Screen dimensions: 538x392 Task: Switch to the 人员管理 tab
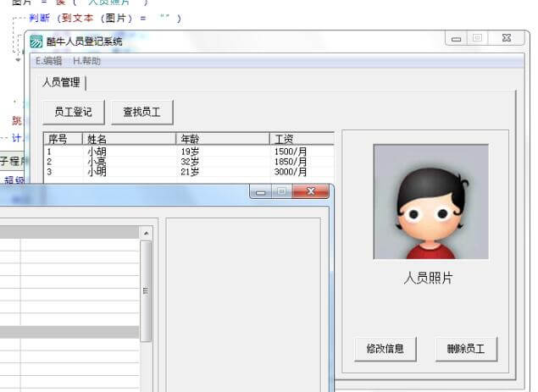pyautogui.click(x=62, y=82)
